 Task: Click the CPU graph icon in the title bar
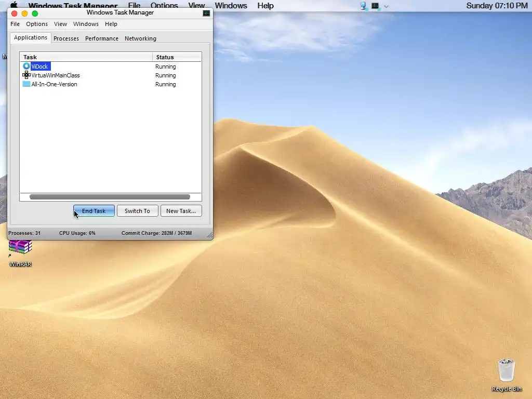[206, 13]
